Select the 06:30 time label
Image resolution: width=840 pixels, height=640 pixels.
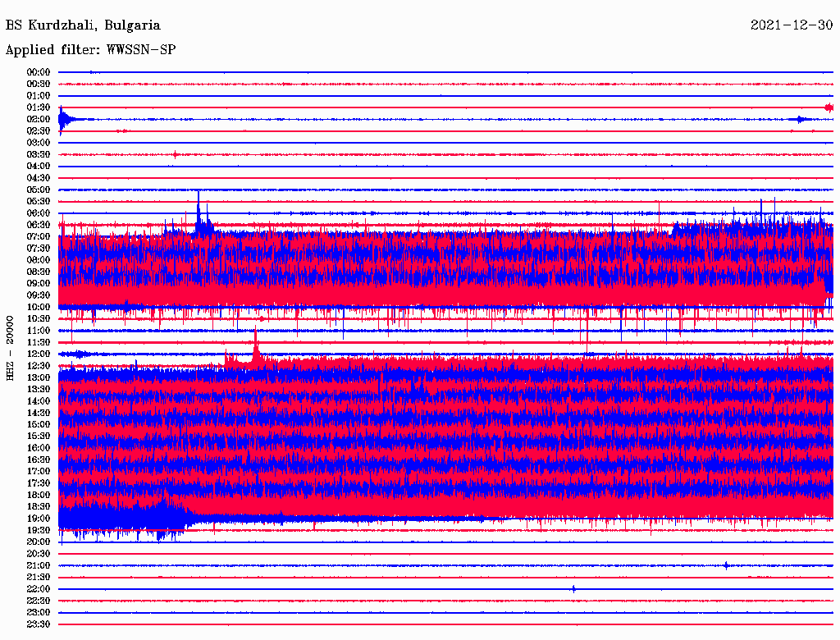click(39, 225)
